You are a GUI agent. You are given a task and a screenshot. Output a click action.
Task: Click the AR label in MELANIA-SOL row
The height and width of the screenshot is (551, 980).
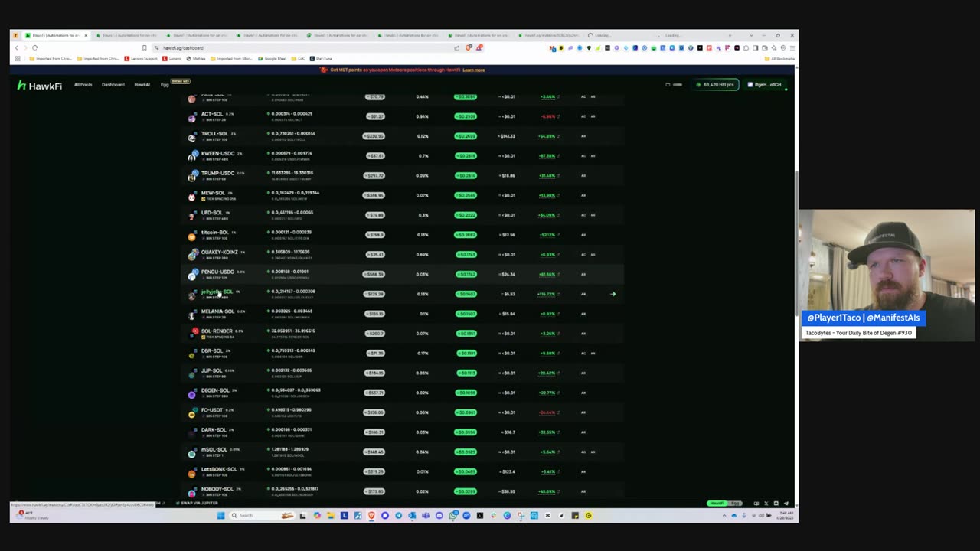[x=583, y=314]
